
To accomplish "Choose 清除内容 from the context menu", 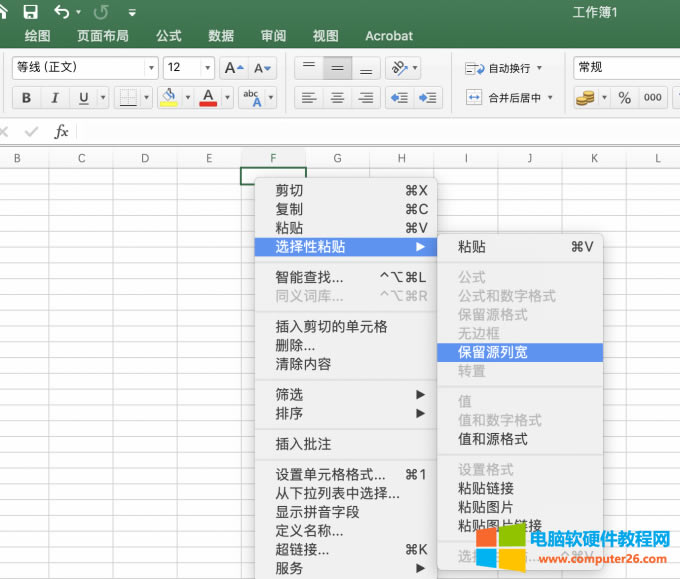I will click(x=303, y=364).
